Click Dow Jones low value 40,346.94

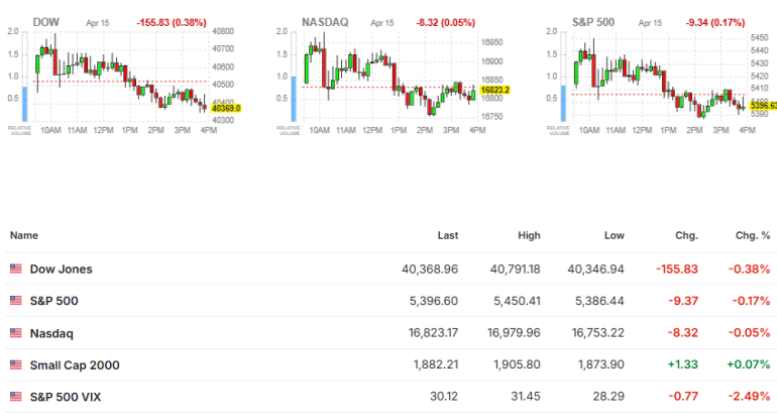point(596,269)
